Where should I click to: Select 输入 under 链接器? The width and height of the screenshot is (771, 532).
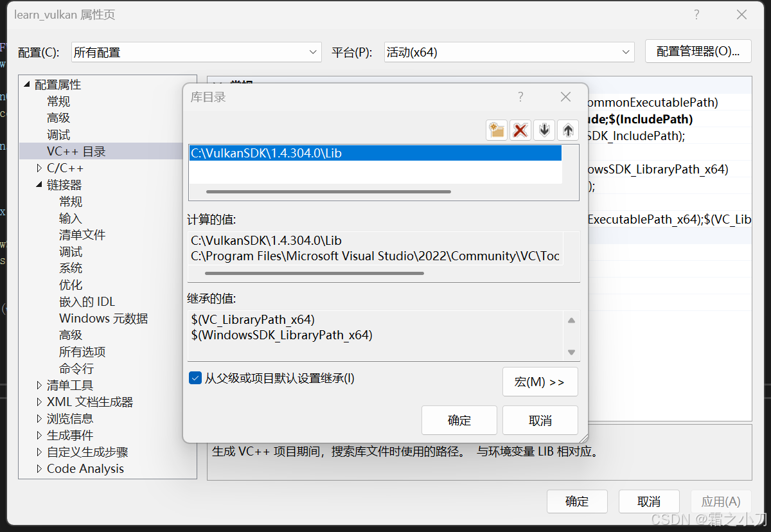pos(71,218)
